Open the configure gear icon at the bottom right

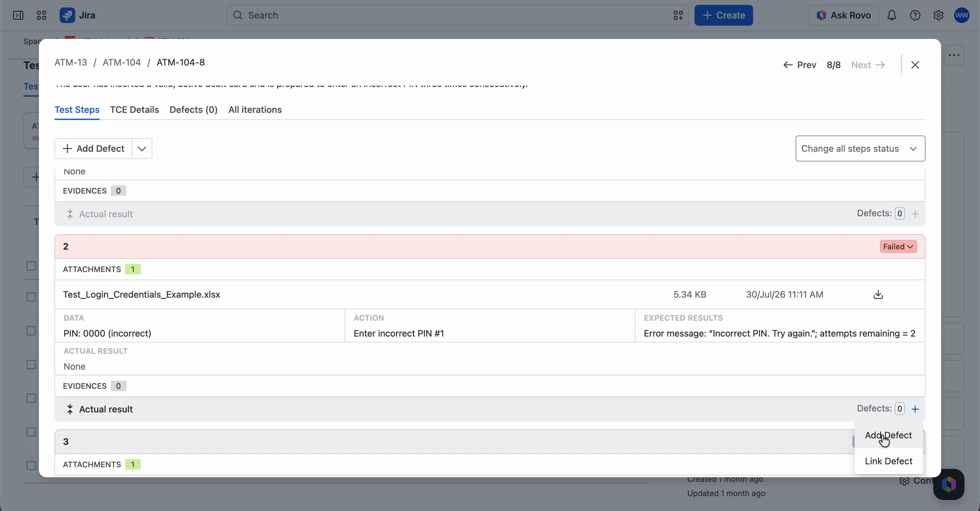click(904, 481)
